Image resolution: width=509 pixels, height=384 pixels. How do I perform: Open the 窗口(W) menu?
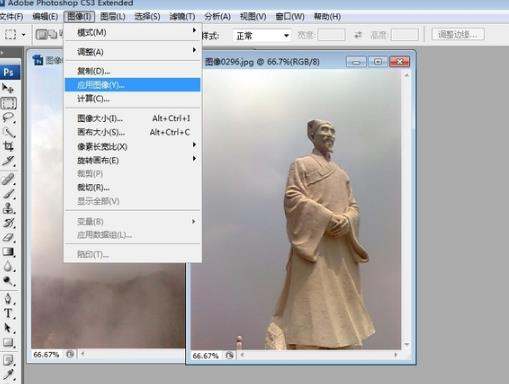(x=290, y=16)
